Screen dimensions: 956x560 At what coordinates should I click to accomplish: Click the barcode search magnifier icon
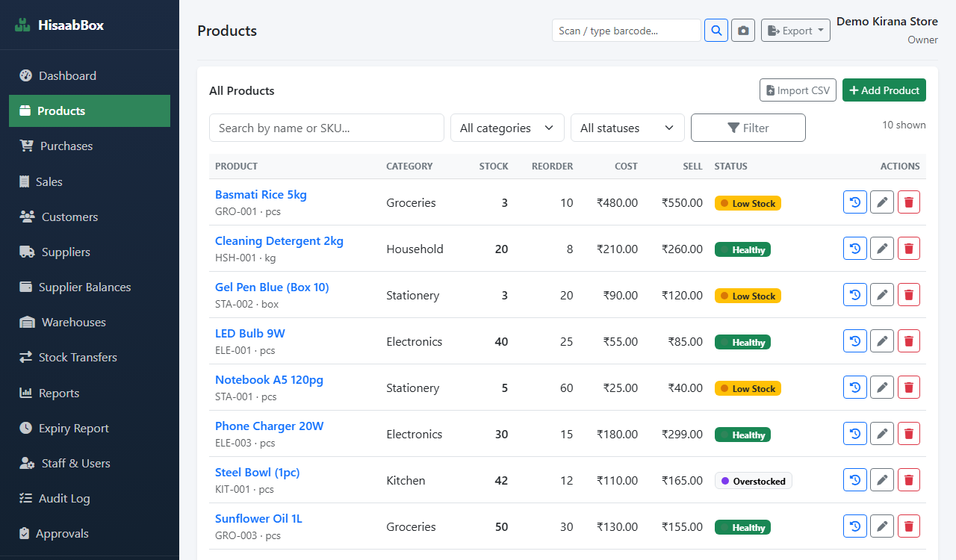click(716, 31)
